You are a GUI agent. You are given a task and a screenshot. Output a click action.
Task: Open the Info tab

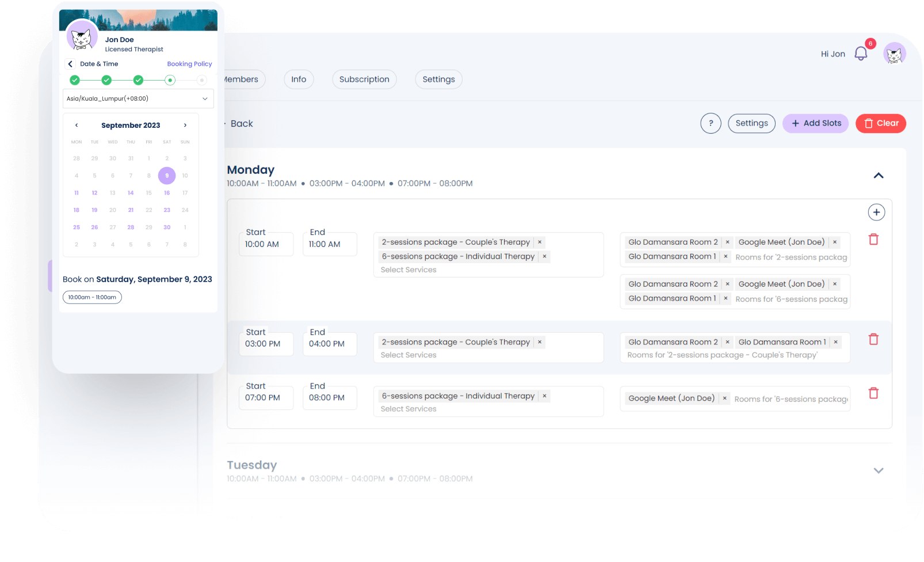299,79
